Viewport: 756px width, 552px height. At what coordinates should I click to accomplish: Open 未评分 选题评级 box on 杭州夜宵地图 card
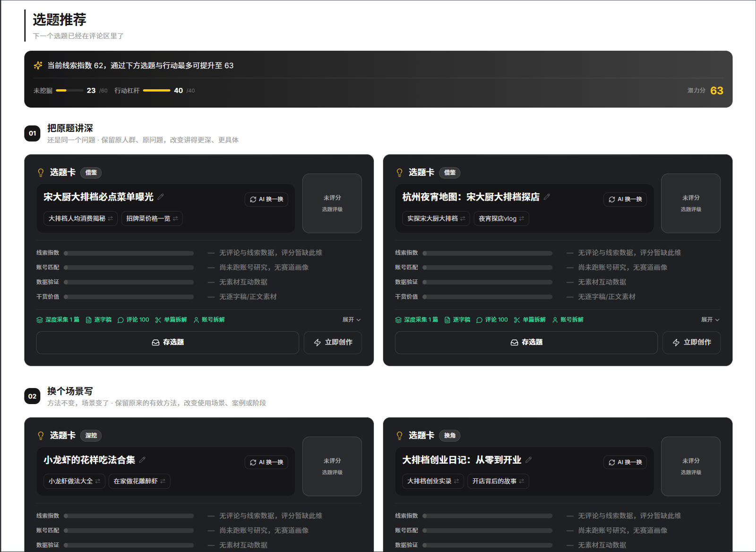(x=691, y=203)
